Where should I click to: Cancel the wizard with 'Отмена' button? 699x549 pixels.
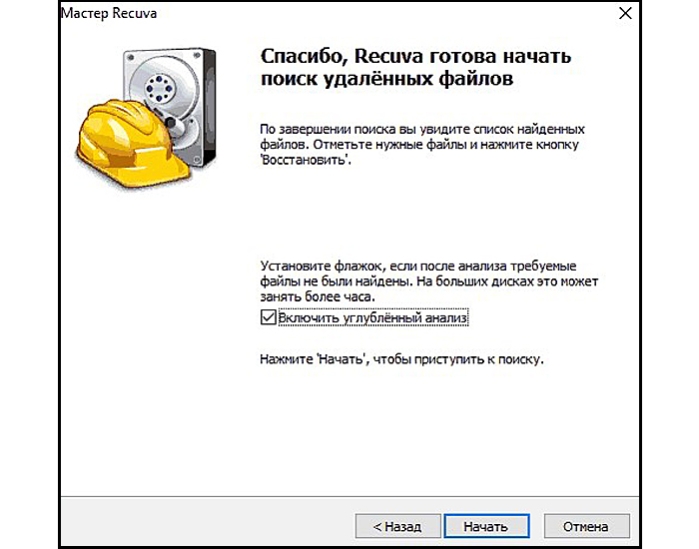[586, 526]
